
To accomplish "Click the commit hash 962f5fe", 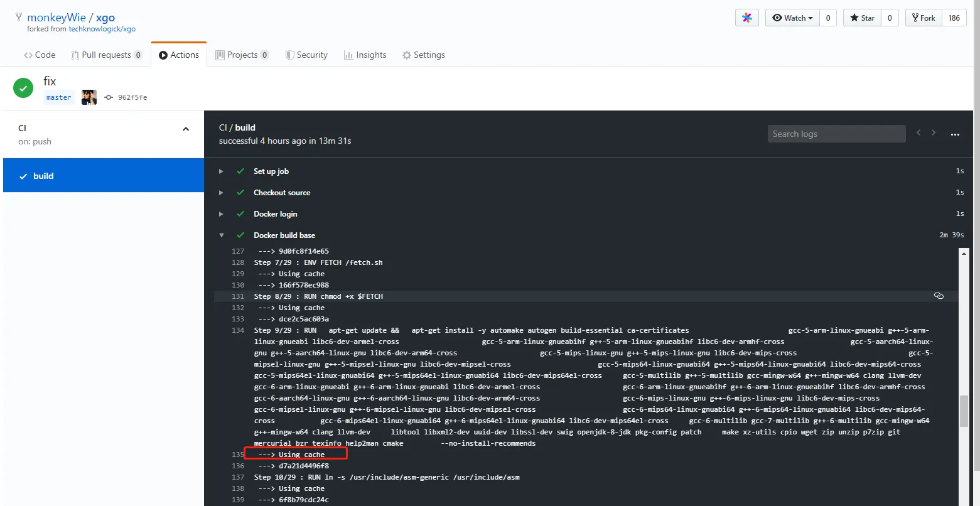I will click(x=132, y=97).
